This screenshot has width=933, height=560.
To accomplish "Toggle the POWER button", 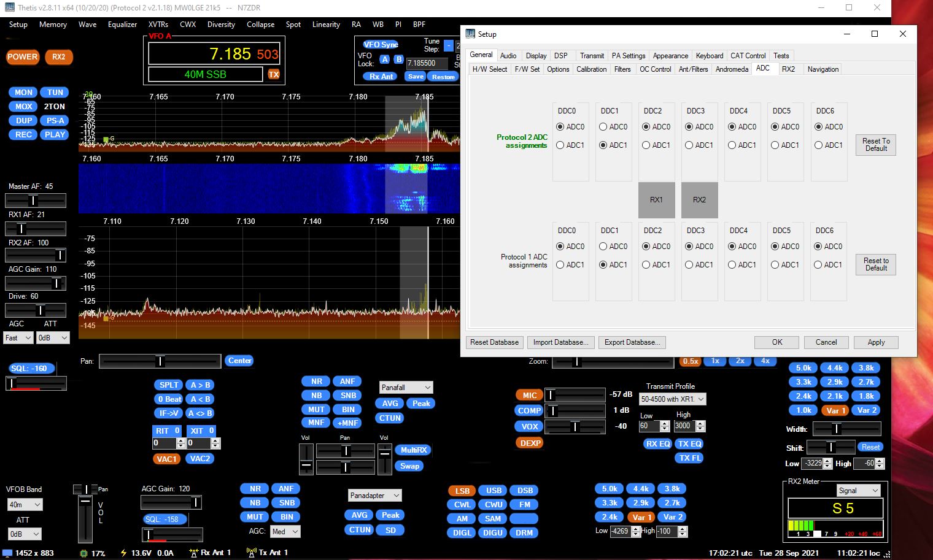I will click(x=23, y=56).
